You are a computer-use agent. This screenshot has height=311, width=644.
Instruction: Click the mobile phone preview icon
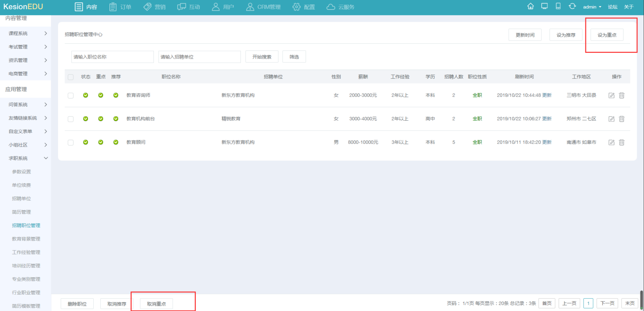(x=558, y=6)
